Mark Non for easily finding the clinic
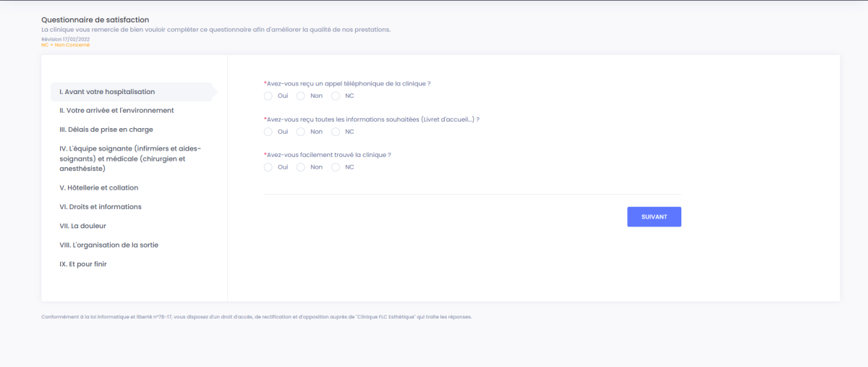This screenshot has height=367, width=868. click(301, 167)
